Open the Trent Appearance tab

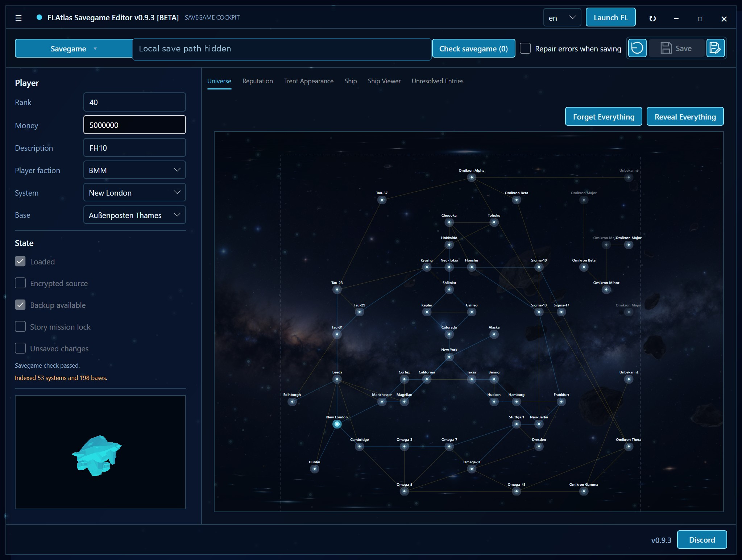[309, 81]
